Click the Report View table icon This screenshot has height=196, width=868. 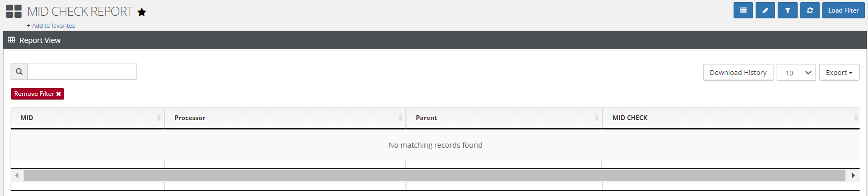click(12, 40)
